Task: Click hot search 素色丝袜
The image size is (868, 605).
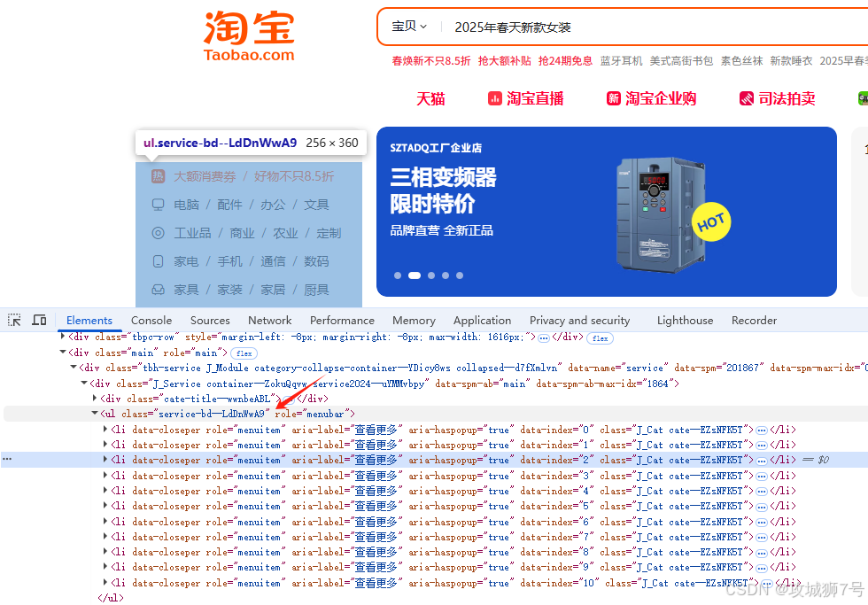Action: click(x=741, y=61)
